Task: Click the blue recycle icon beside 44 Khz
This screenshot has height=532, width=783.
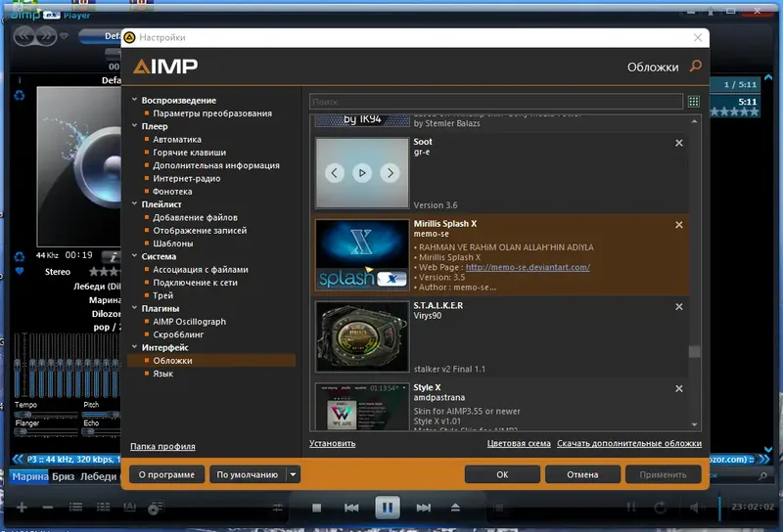Action: point(20,256)
